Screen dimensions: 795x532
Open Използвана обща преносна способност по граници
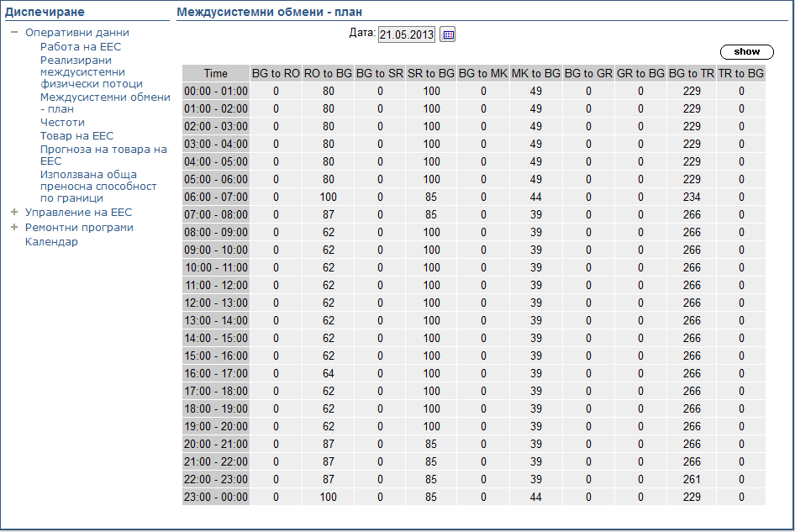(x=98, y=187)
